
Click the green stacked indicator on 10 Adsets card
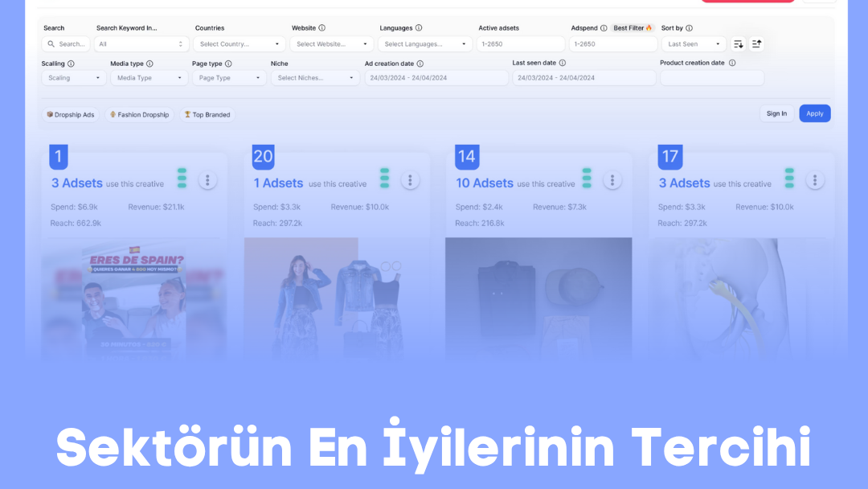(x=587, y=179)
